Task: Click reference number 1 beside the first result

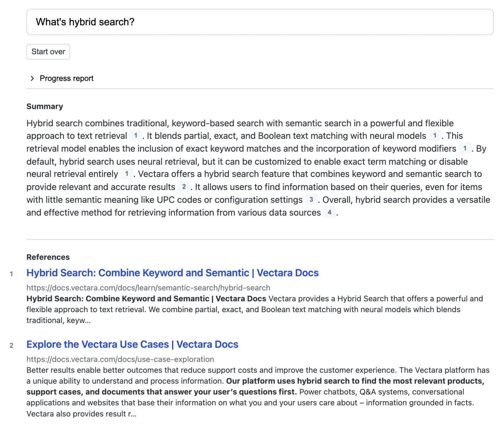Action: (x=11, y=274)
